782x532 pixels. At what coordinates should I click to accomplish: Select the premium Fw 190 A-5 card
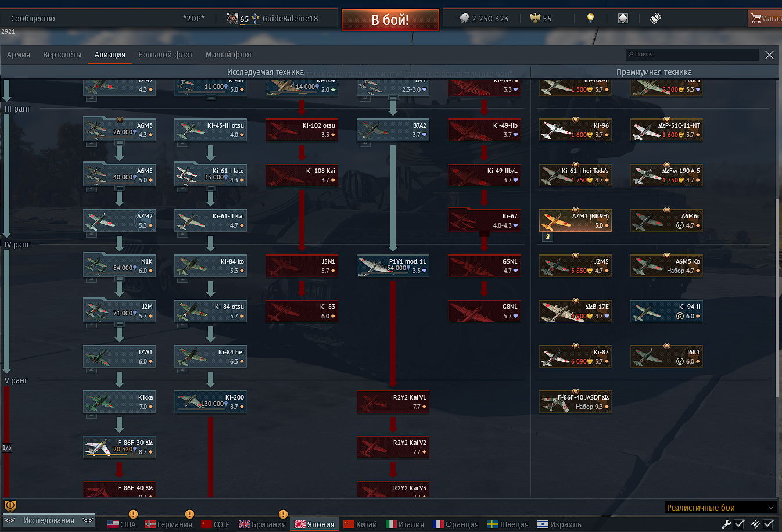tap(666, 175)
